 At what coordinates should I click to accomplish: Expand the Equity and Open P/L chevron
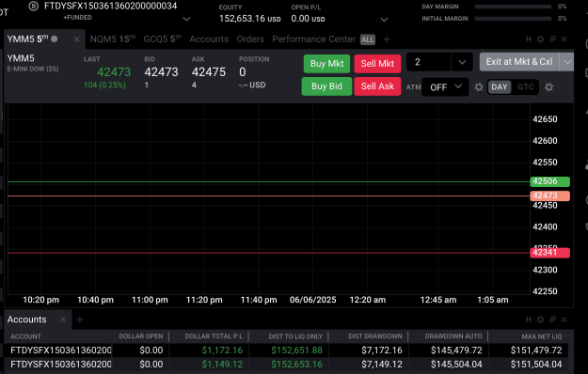[x=384, y=19]
